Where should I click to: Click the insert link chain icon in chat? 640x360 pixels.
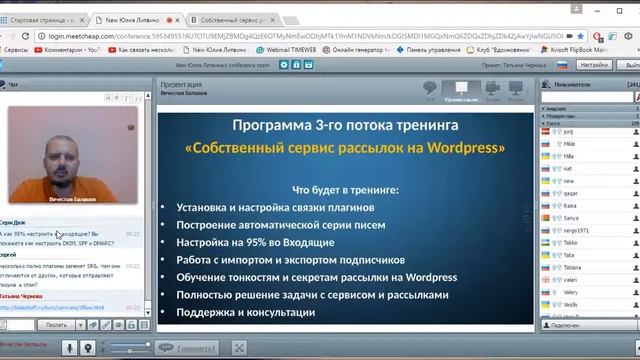click(106, 325)
